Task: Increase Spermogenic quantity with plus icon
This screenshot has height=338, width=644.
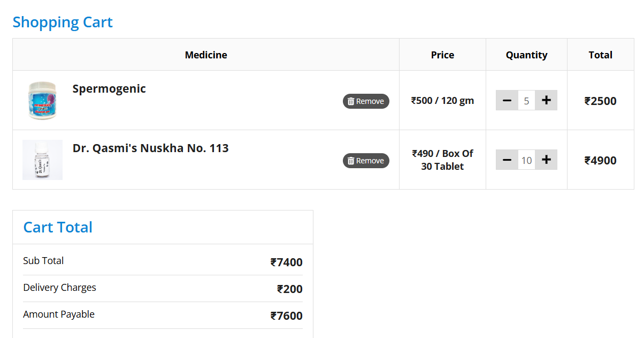Action: (546, 100)
